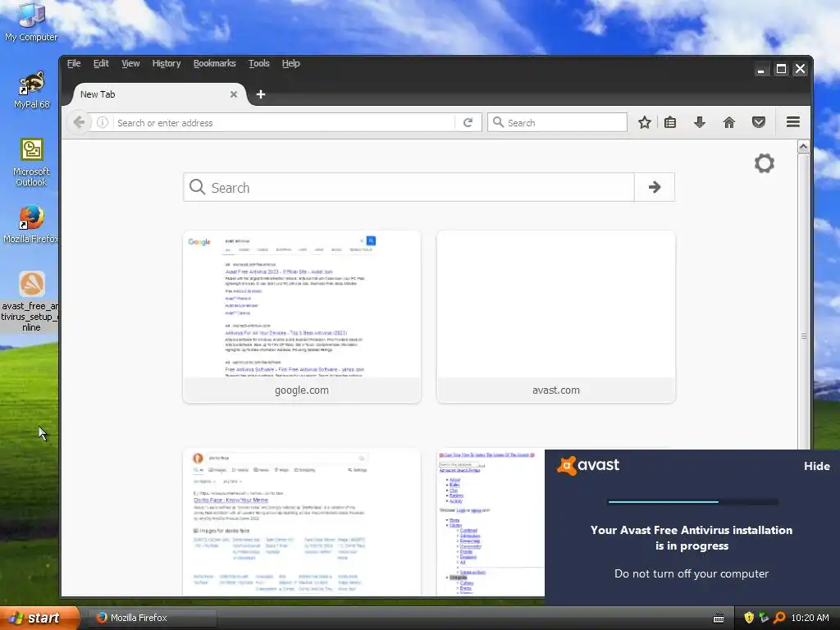Click the new tab page Search field
Viewport: 840px width, 630px height.
(x=409, y=187)
